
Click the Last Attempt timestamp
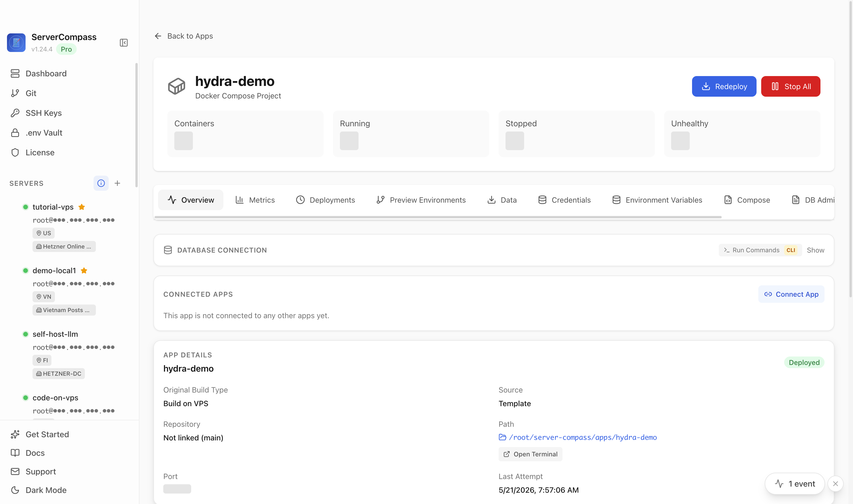coord(538,490)
